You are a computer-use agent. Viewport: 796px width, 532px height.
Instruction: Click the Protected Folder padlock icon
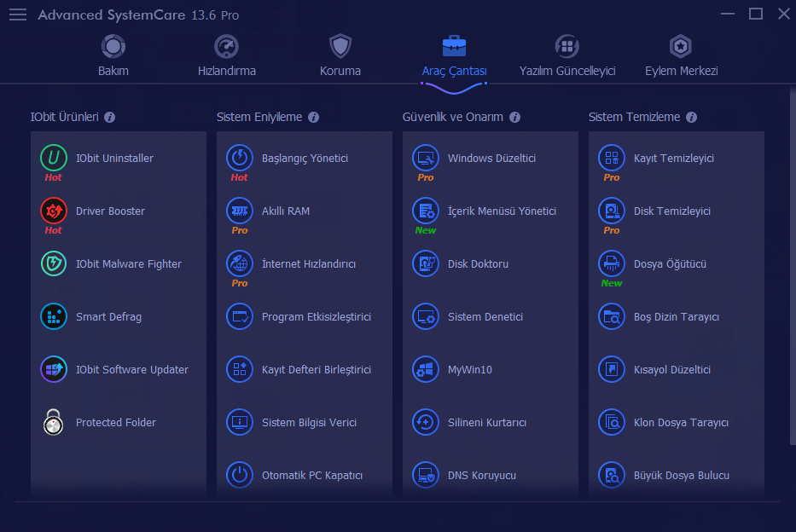53,422
